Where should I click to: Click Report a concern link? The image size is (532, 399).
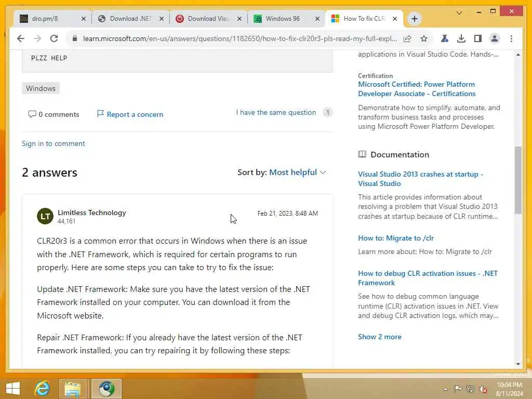(x=130, y=114)
